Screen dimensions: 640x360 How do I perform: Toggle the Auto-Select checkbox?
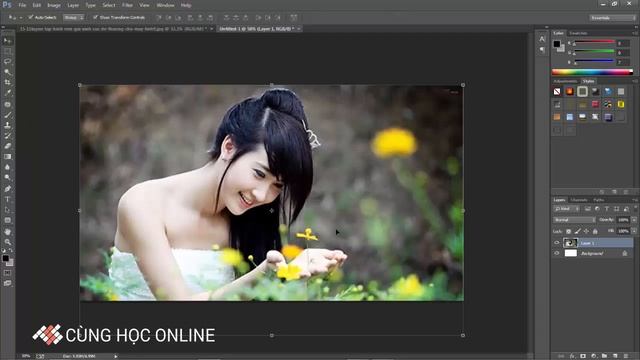click(31, 18)
